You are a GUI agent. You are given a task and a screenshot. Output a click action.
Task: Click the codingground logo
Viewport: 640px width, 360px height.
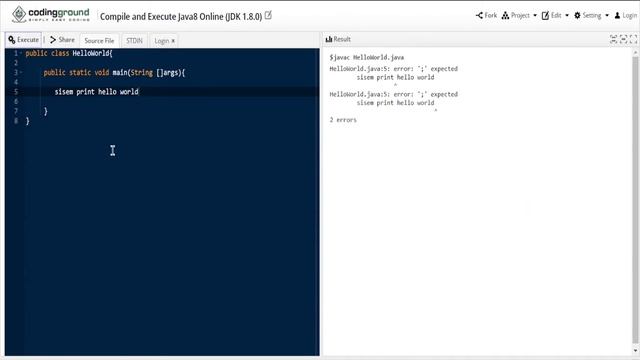(50, 14)
